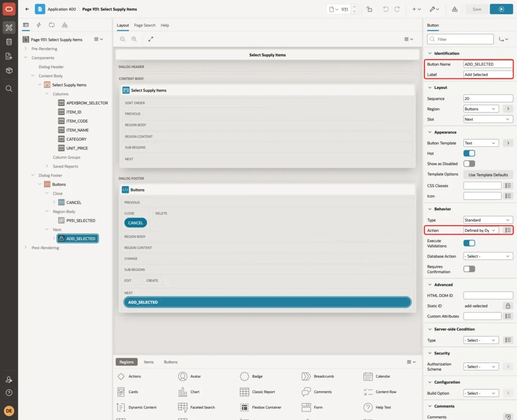Expand the layout to full view
517x420 pixels.
150,39
